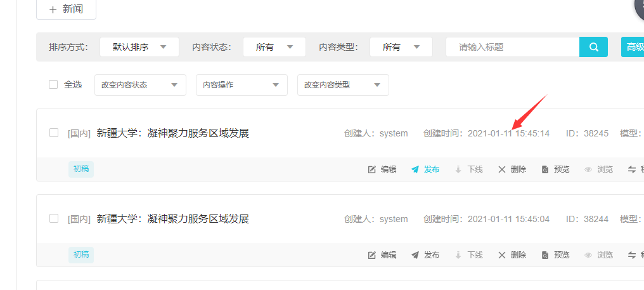This screenshot has width=644, height=290.
Task: Click 删除 label for article ID 38244
Action: pyautogui.click(x=518, y=256)
